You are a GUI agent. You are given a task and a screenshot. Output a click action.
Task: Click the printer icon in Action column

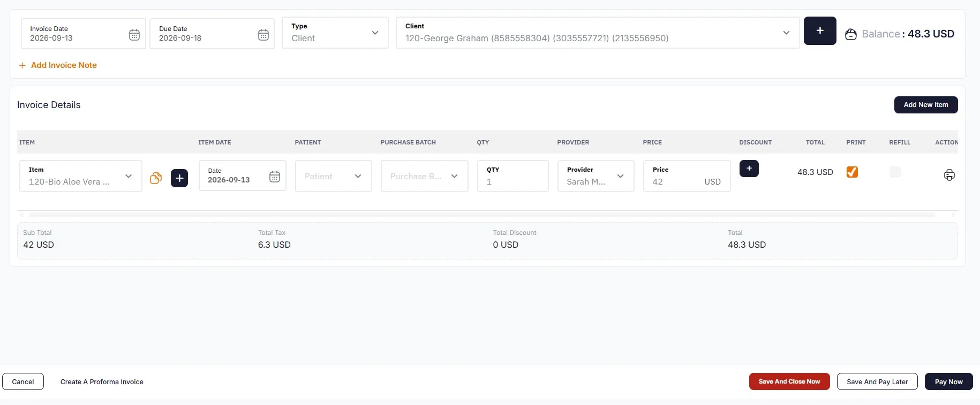click(x=949, y=175)
